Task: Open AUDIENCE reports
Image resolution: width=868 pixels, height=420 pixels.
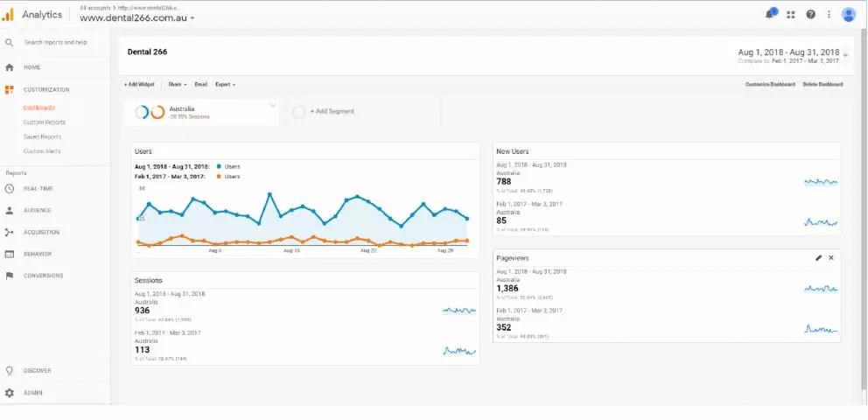Action: click(x=37, y=210)
